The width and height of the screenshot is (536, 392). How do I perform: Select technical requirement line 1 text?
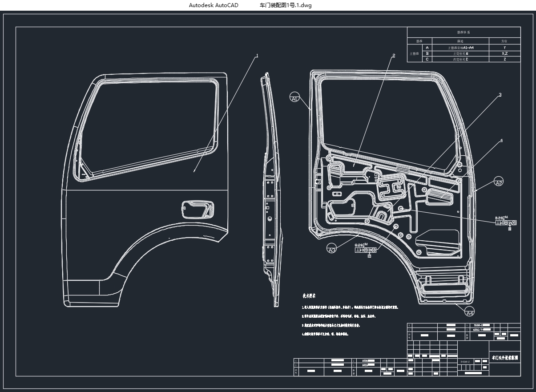point(350,307)
